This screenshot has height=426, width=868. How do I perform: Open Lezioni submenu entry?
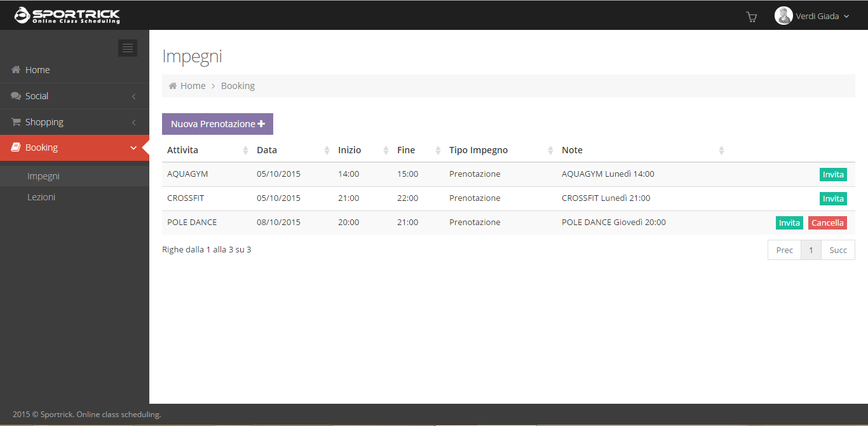pyautogui.click(x=74, y=197)
